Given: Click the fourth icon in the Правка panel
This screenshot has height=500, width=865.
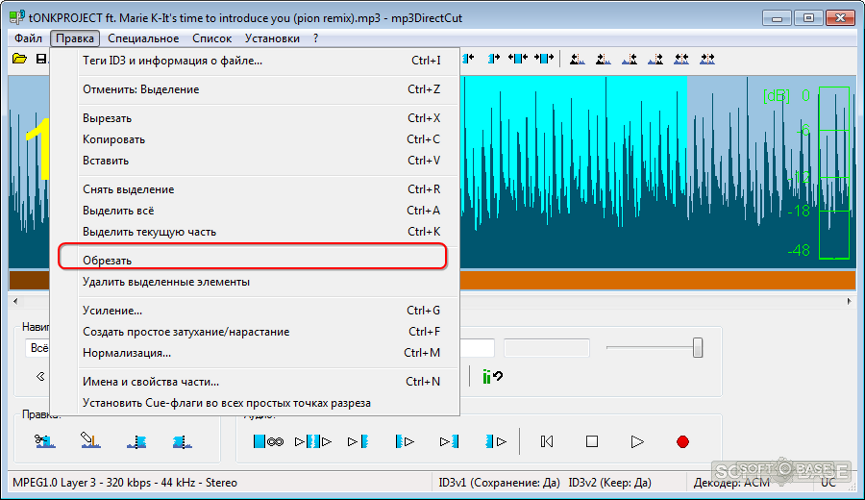Looking at the screenshot, I should tap(182, 442).
